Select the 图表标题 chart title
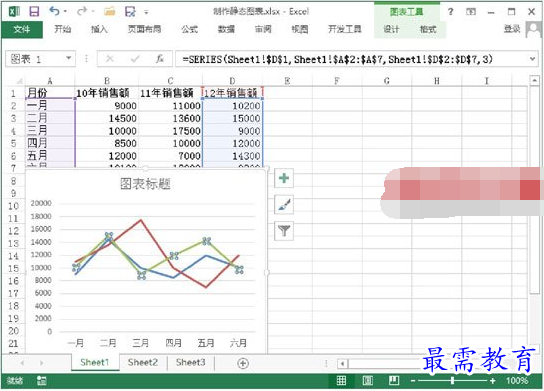 pos(145,184)
